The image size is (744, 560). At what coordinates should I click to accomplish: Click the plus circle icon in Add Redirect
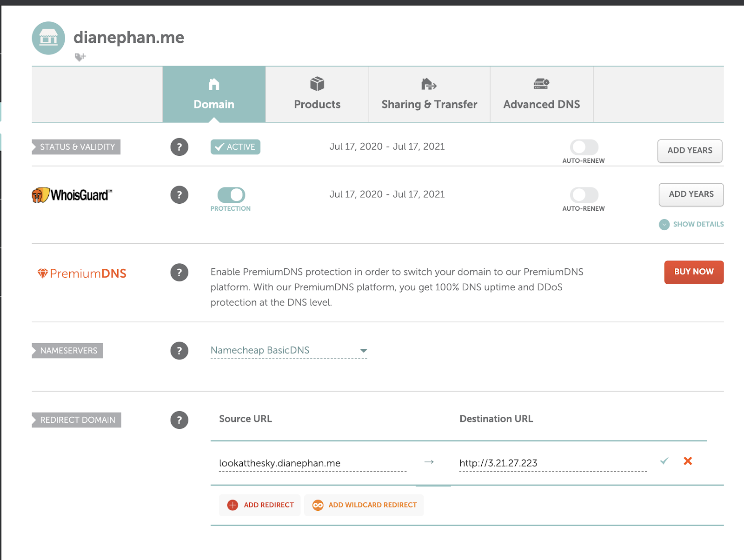(232, 505)
